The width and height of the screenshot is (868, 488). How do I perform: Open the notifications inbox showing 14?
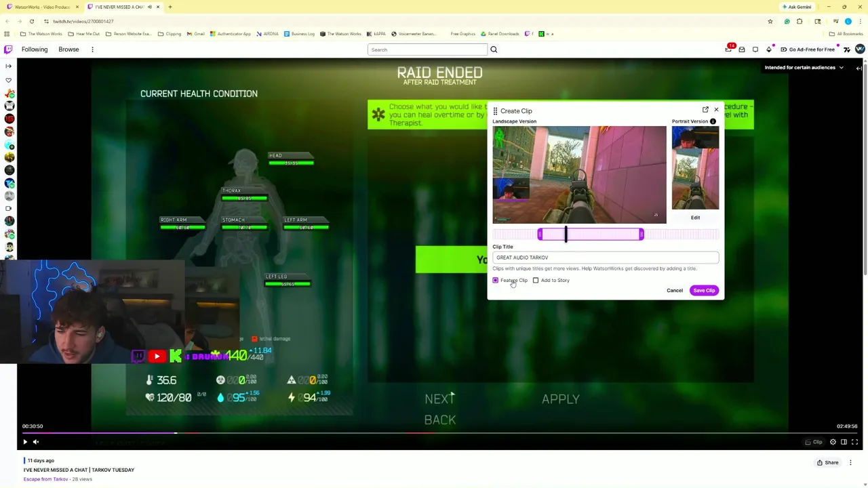point(729,49)
